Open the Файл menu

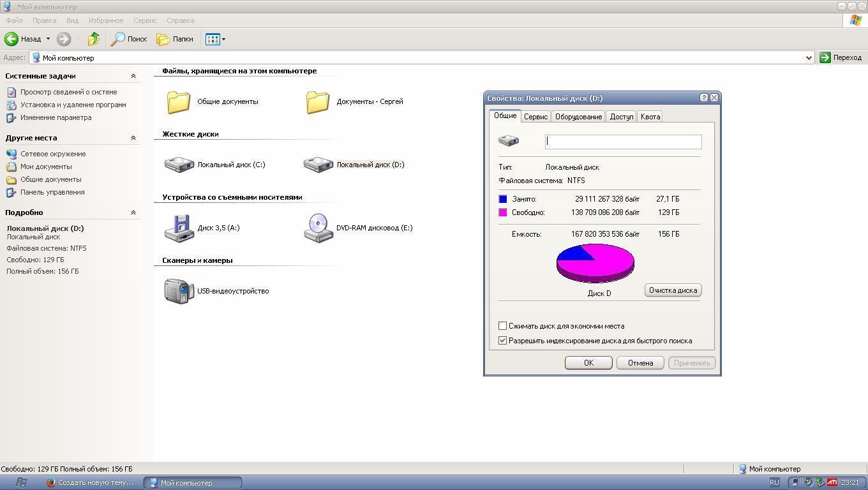(14, 20)
